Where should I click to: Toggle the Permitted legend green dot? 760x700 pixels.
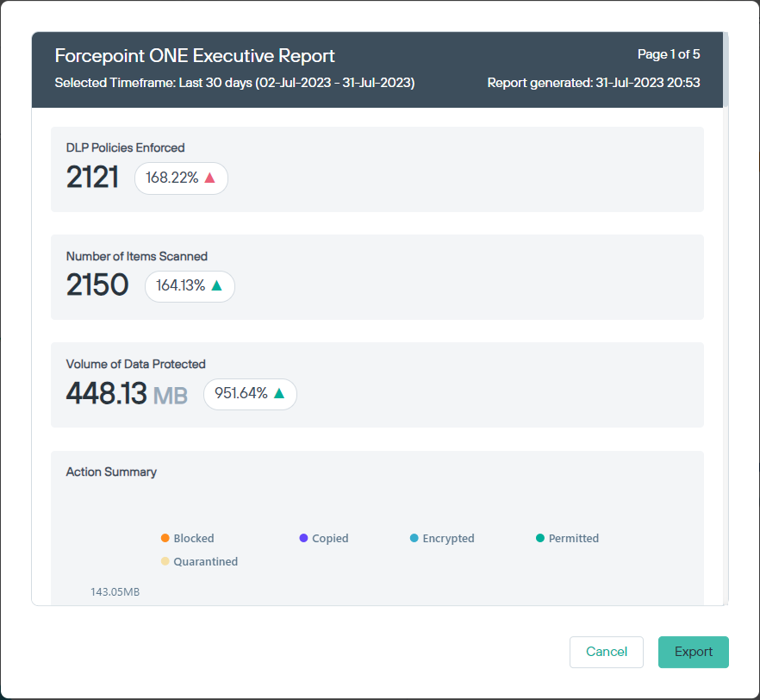(x=540, y=538)
